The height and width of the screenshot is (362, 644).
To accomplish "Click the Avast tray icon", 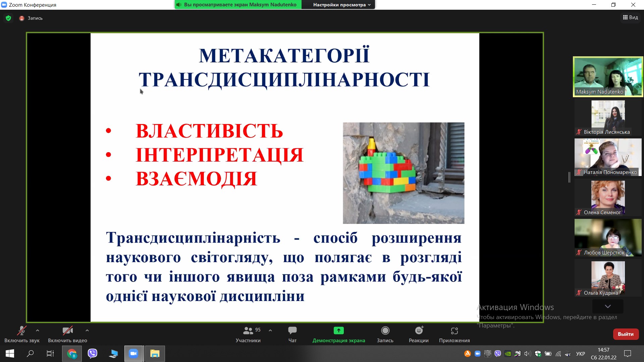I will 468,354.
